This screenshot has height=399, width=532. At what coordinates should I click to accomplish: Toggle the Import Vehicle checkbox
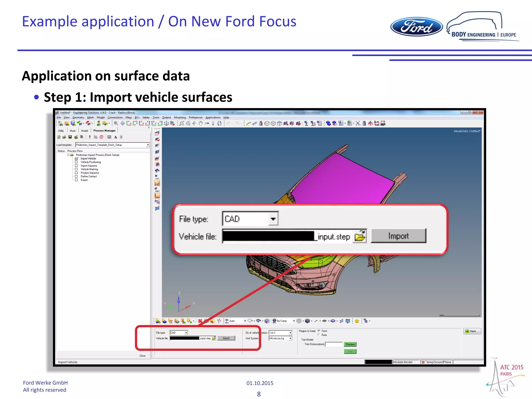pos(76,158)
